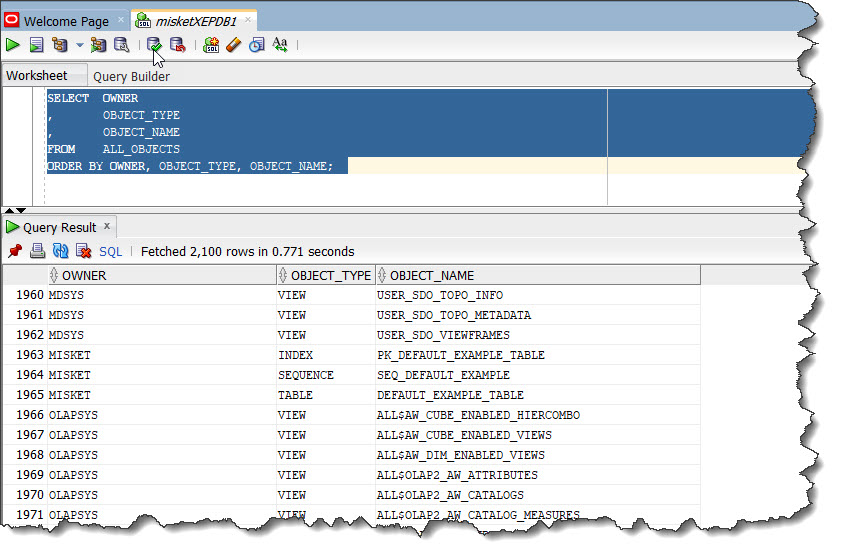841x559 pixels.
Task: Select the Query Result tab
Action: pos(60,227)
